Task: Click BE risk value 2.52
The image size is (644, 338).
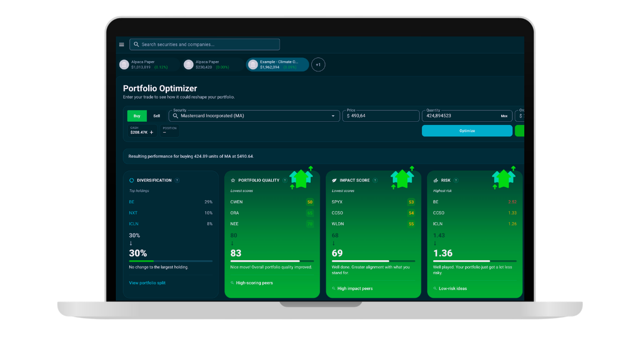Action: [513, 202]
